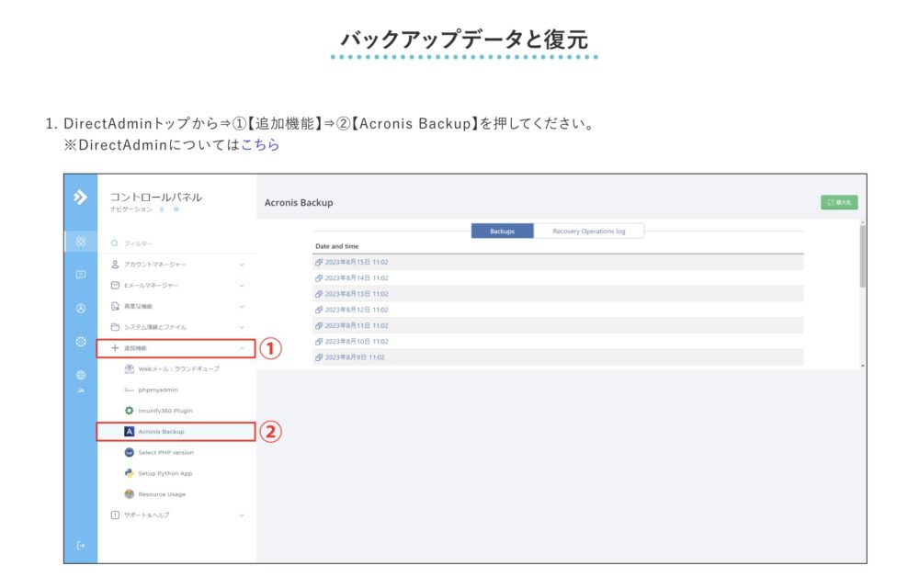Collapse 追加機能 with its up chevron
This screenshot has width=919, height=588.
pyautogui.click(x=242, y=348)
